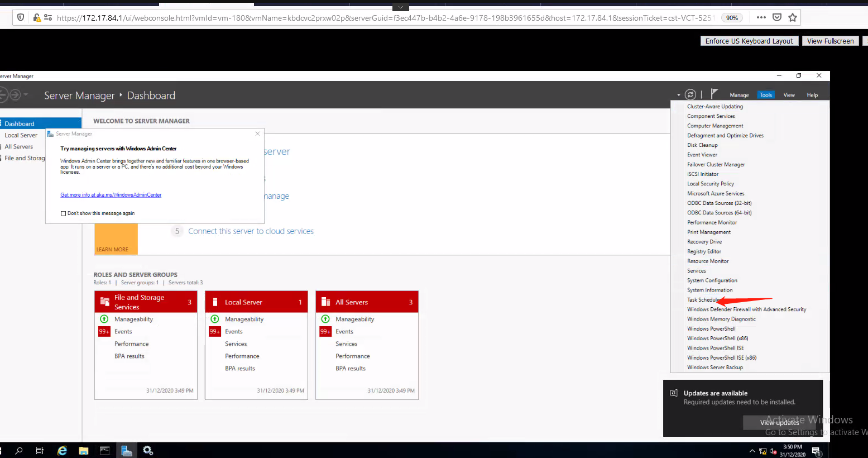Check 'Don't show this message again'
The width and height of the screenshot is (868, 458).
click(x=63, y=213)
